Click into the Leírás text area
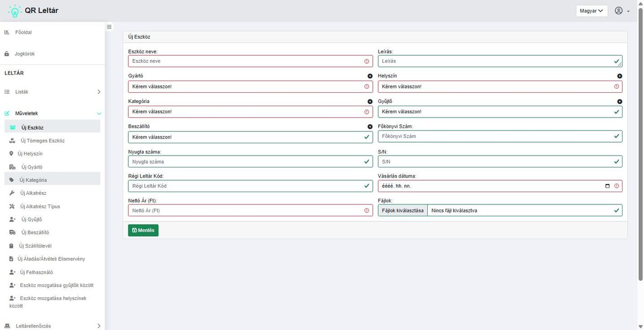644x330 pixels. pyautogui.click(x=500, y=61)
